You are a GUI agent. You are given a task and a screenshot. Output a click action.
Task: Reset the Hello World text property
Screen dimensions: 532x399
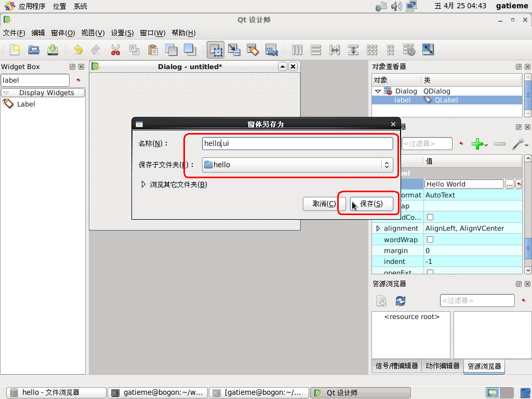click(519, 184)
